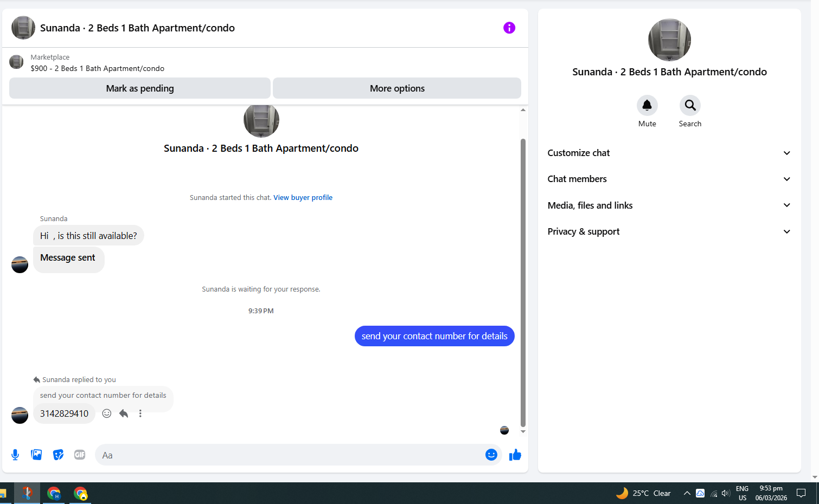This screenshot has width=819, height=504.
Task: Open View buyer profile link
Action: pos(303,198)
